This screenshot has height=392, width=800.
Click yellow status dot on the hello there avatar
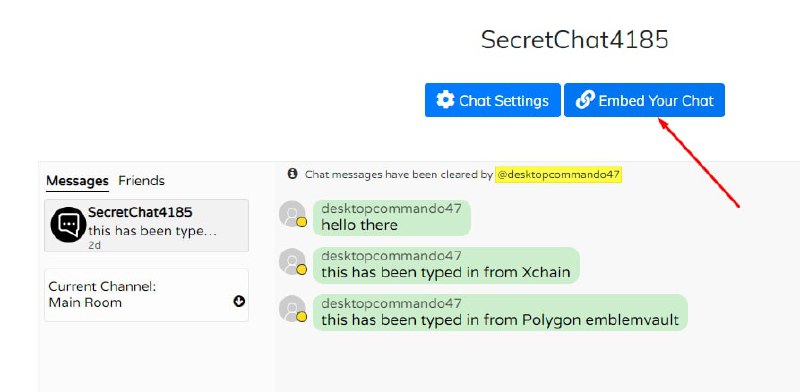tap(302, 222)
